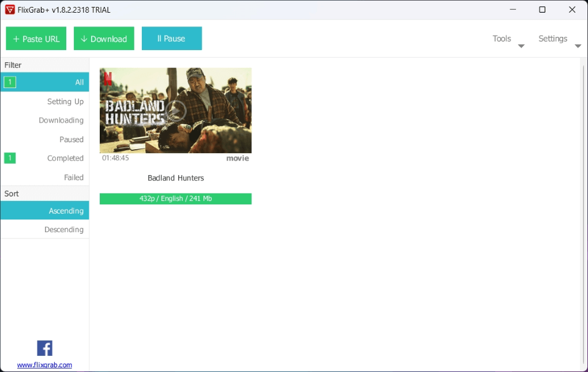Screen dimensions: 588x372
Task: Maximize the FlixGrab window
Action: point(542,10)
